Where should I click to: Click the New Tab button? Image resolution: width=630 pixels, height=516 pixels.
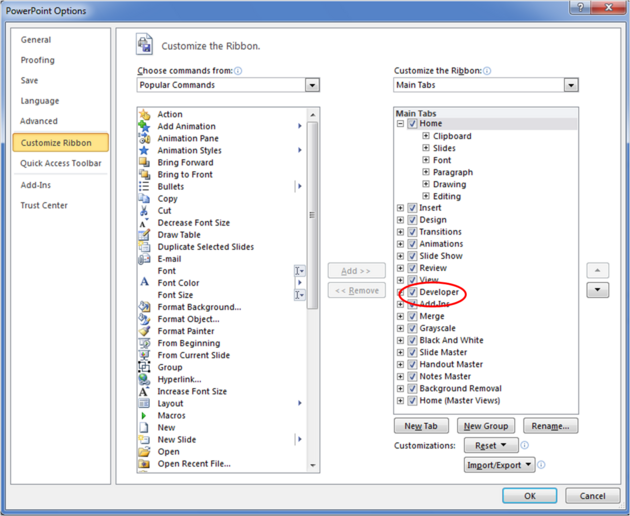click(420, 426)
